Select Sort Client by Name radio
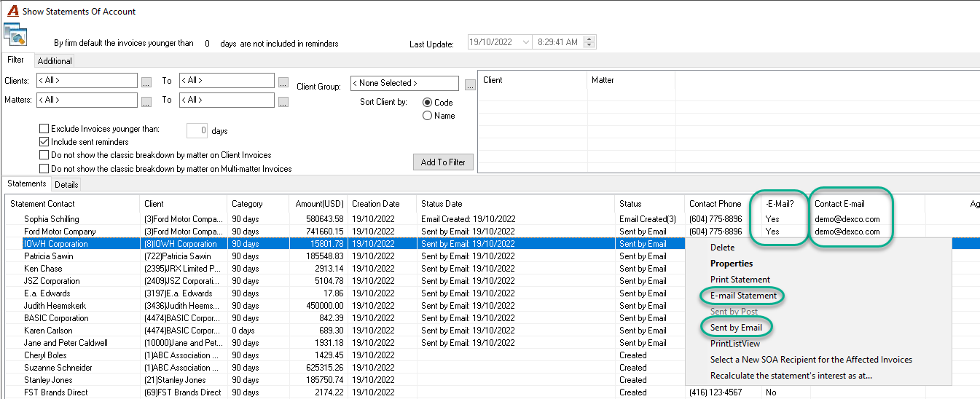Image resolution: width=980 pixels, height=399 pixels. pyautogui.click(x=427, y=116)
